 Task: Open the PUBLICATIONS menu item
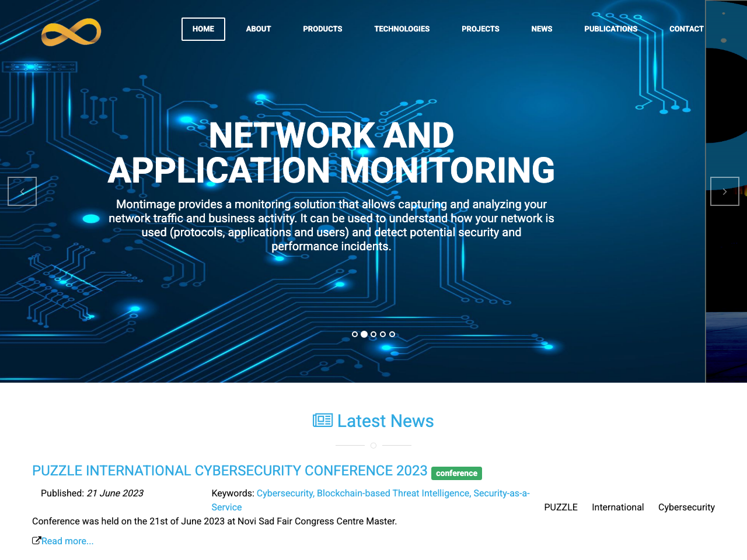pos(610,29)
